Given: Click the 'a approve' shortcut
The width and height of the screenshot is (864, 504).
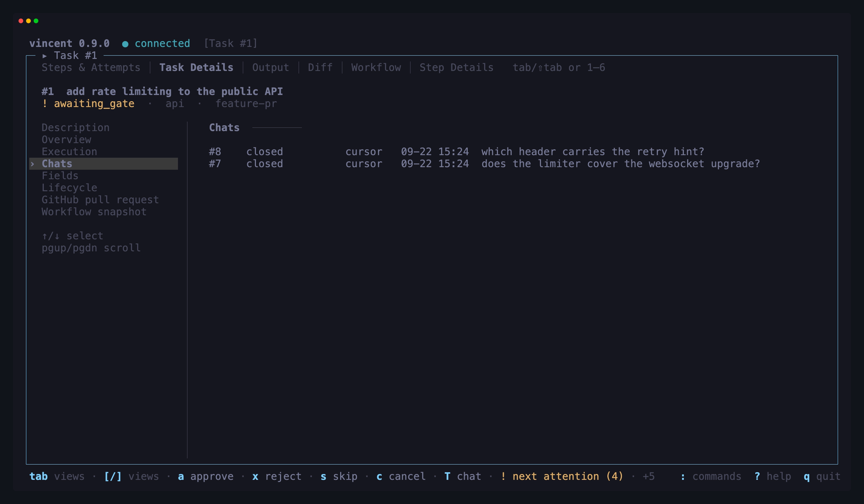Looking at the screenshot, I should tap(206, 477).
